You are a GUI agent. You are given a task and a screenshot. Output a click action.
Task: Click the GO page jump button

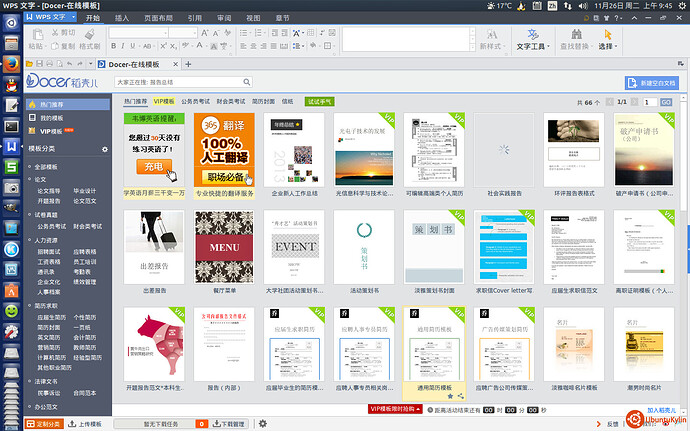pos(666,102)
